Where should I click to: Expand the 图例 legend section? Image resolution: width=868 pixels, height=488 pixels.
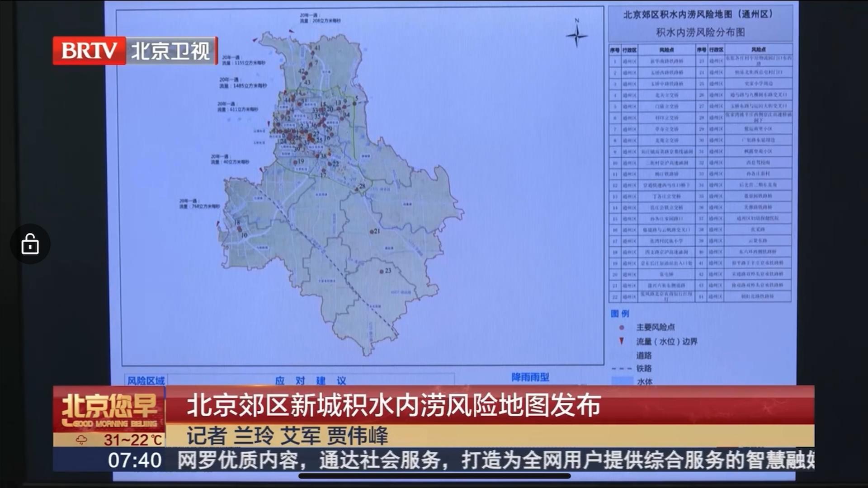tap(620, 313)
